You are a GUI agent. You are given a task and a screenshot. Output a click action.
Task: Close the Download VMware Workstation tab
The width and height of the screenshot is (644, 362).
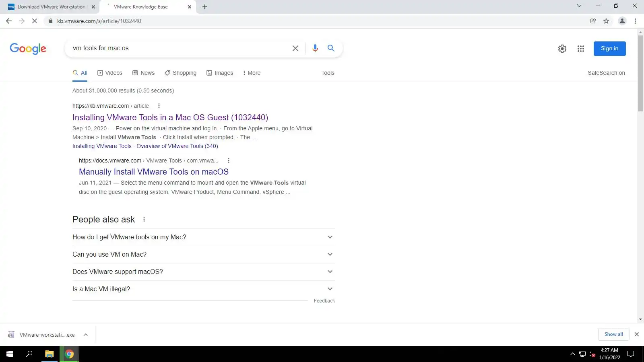pos(93,7)
